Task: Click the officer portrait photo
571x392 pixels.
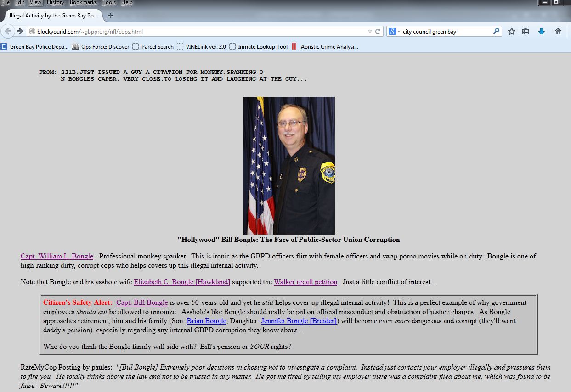Action: coord(289,166)
